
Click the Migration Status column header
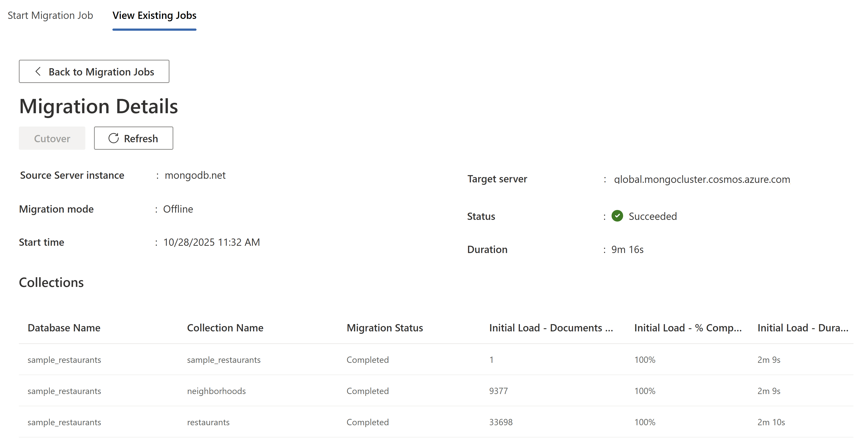coord(385,328)
